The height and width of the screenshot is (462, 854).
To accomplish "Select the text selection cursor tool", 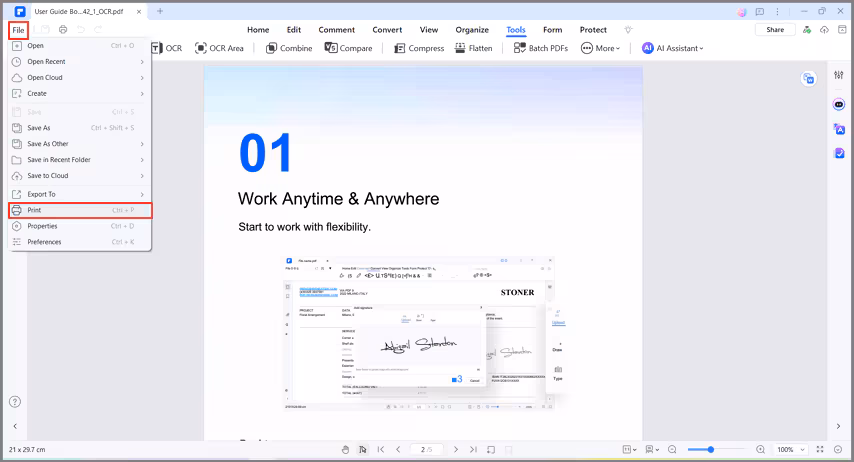I will pyautogui.click(x=363, y=449).
